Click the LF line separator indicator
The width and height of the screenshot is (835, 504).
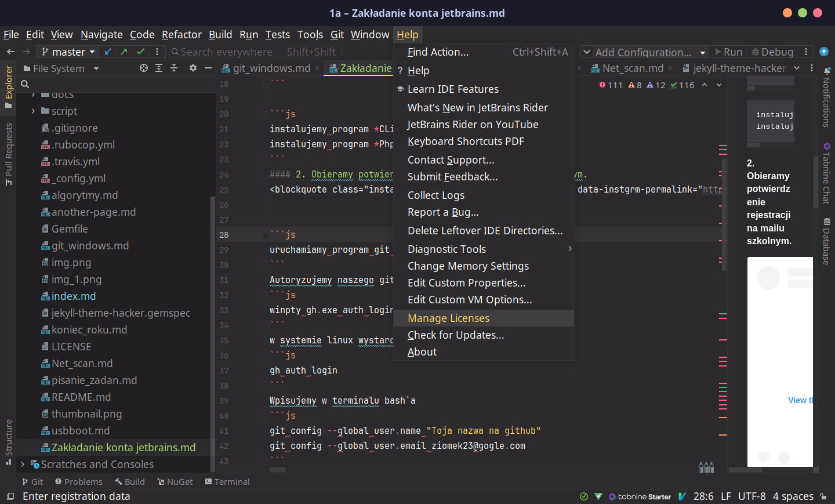click(x=726, y=496)
